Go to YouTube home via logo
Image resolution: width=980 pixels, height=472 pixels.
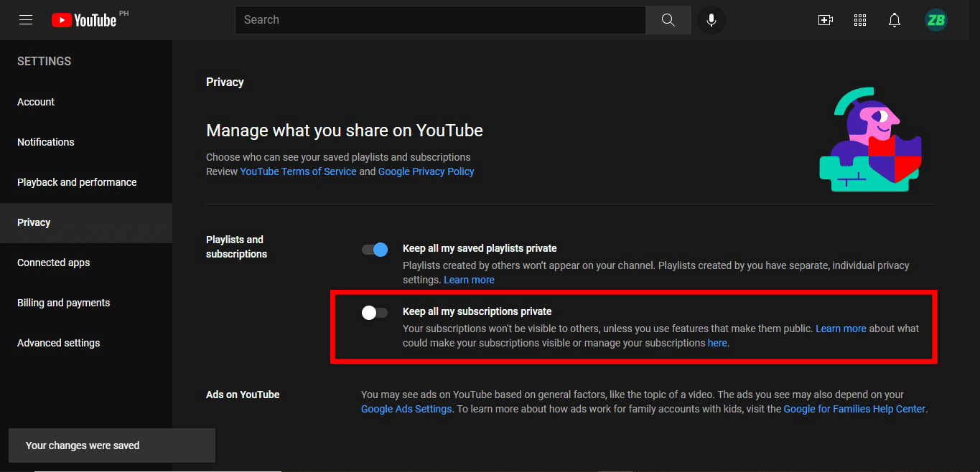(84, 20)
